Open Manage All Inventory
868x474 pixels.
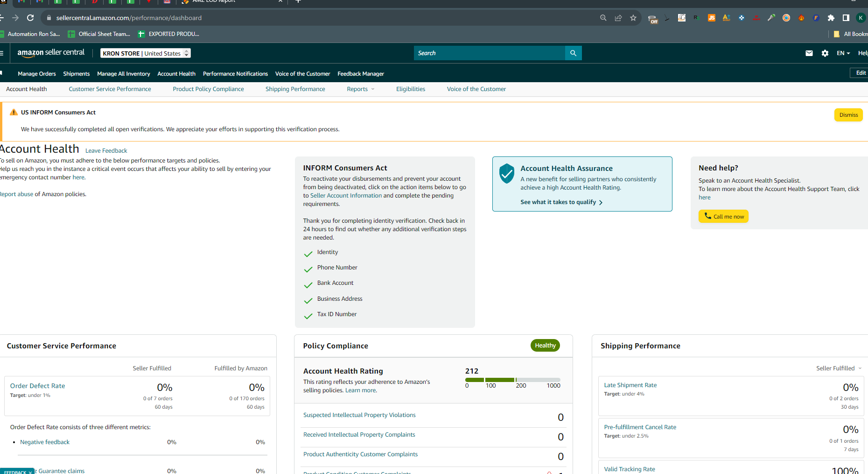pos(124,74)
